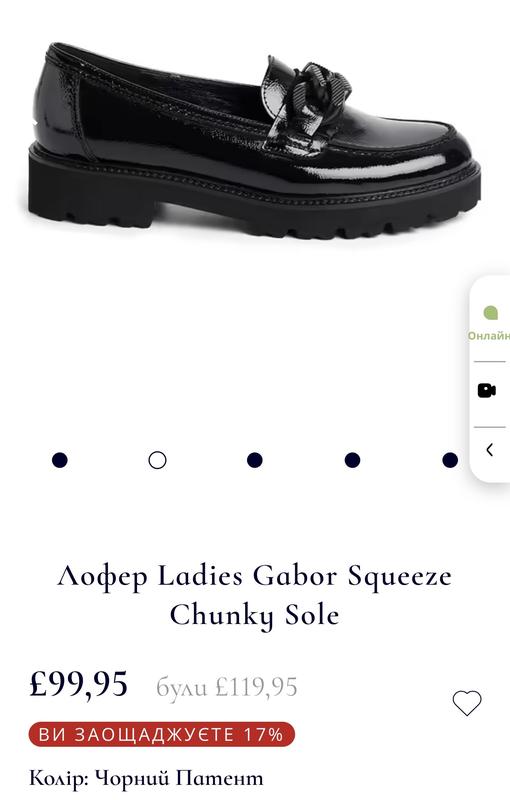Jump to the fifth carousel image dot
Image resolution: width=510 pixels, height=800 pixels.
(450, 460)
